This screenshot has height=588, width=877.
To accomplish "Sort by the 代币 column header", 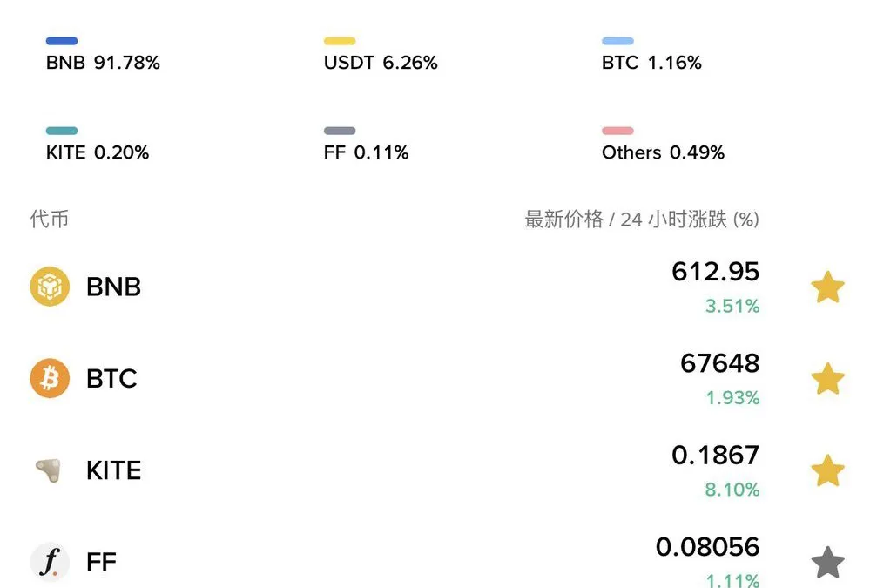I will [50, 220].
